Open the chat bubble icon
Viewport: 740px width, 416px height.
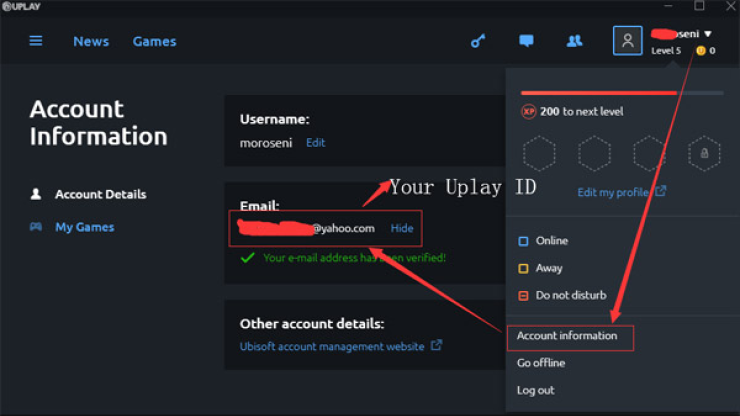[526, 41]
